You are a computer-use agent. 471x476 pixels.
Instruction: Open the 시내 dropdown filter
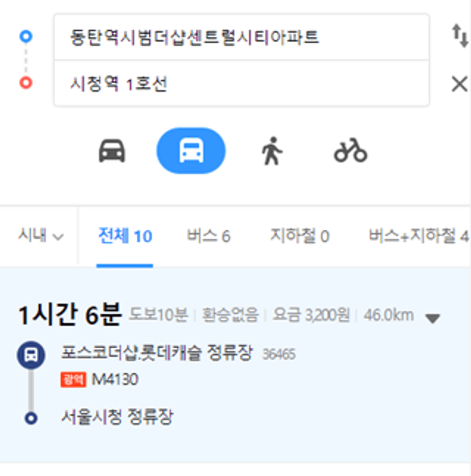coord(40,235)
